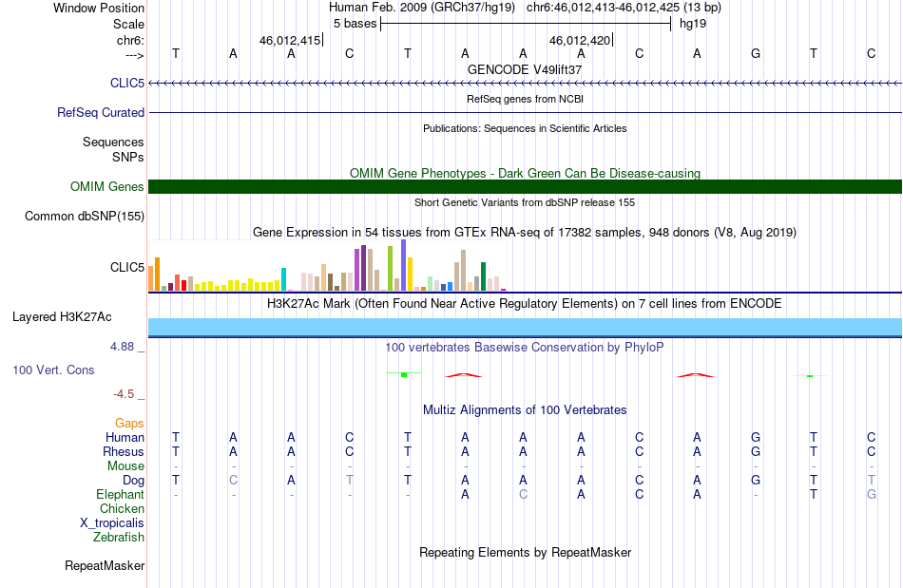Click the Window Position label
Screen dimensions: 903x588
tap(99, 8)
